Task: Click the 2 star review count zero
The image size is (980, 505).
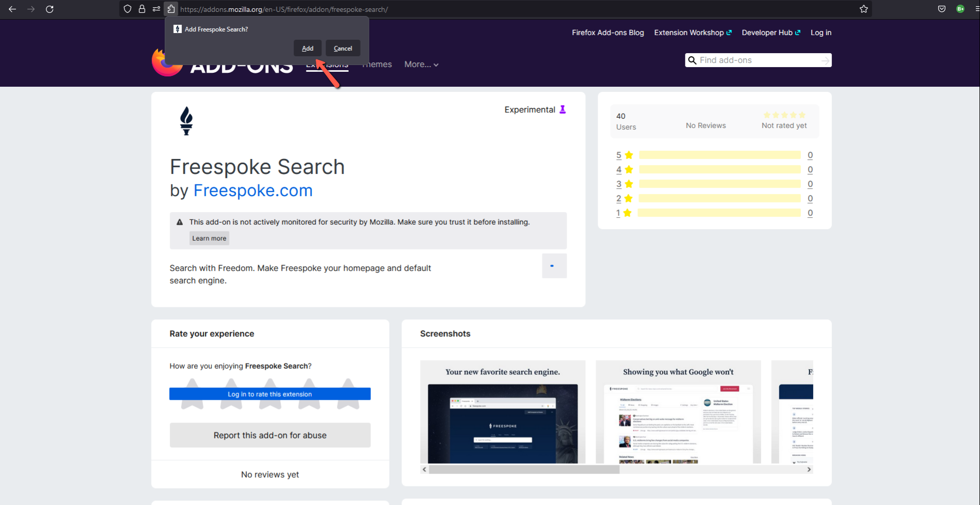Action: click(x=810, y=198)
